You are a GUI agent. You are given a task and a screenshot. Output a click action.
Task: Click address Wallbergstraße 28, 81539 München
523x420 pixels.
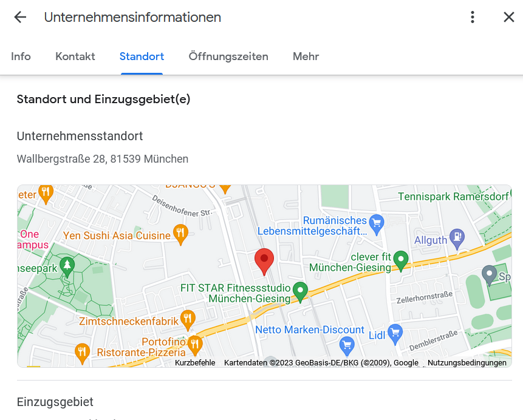coord(103,159)
